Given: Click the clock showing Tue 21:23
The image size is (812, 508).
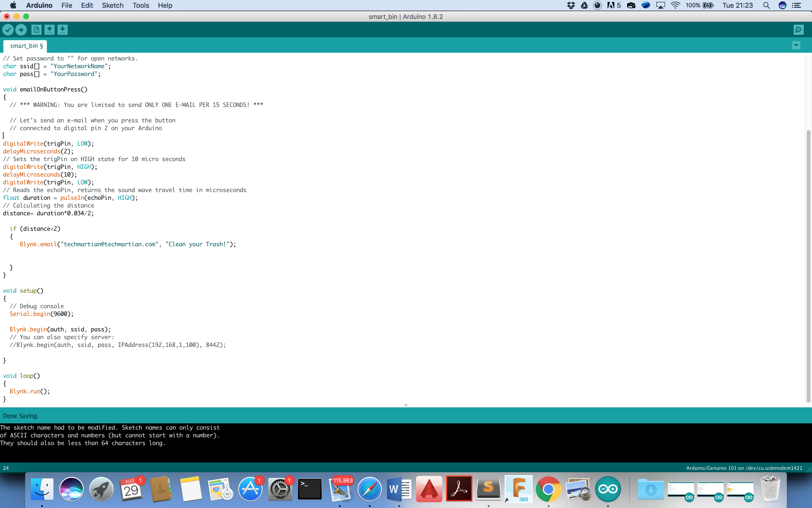Looking at the screenshot, I should (x=738, y=5).
